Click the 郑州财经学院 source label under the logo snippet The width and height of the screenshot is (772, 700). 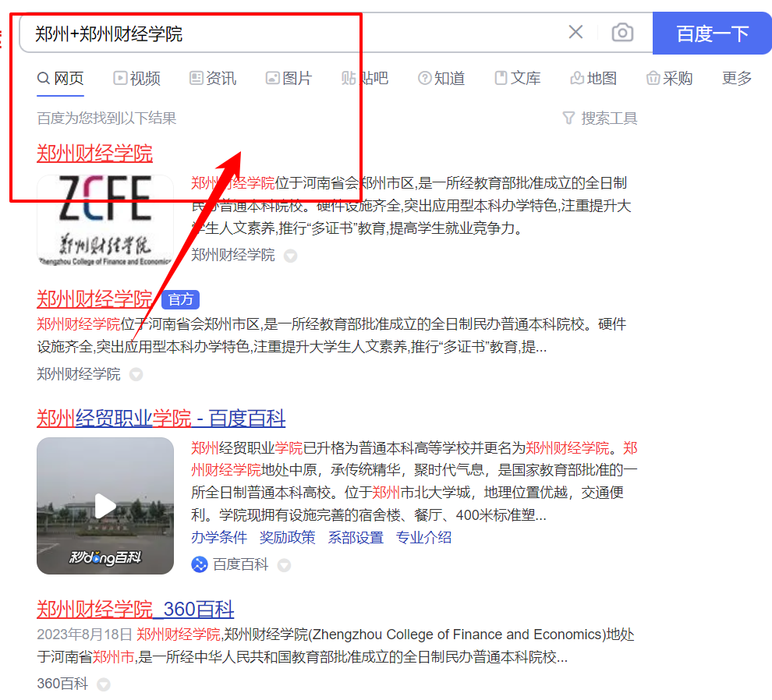pyautogui.click(x=233, y=255)
